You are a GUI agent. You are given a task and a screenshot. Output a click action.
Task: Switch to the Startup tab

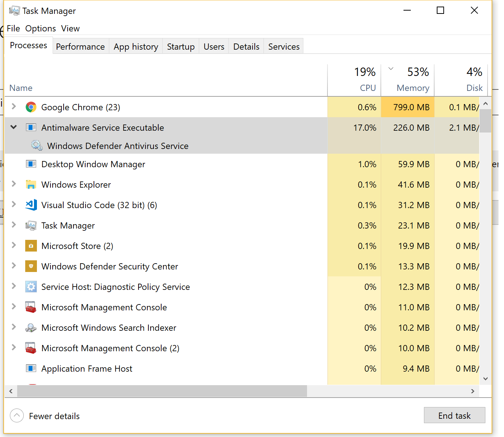click(181, 47)
